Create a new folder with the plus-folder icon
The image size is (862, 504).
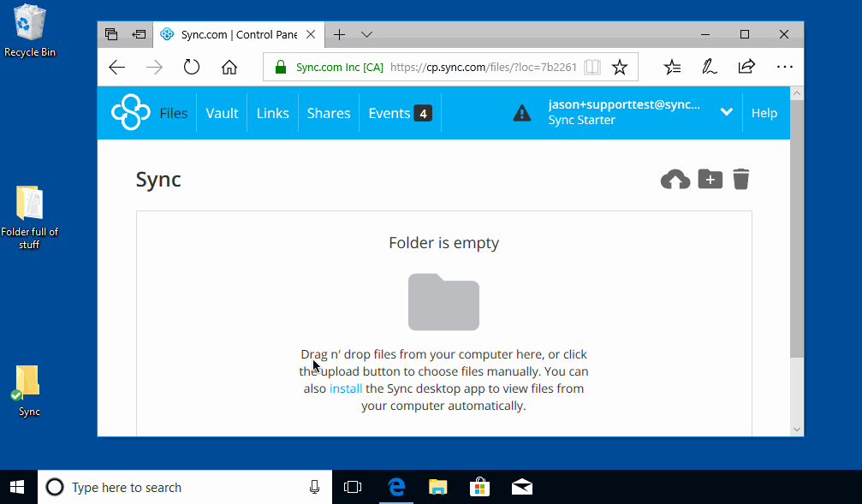710,179
